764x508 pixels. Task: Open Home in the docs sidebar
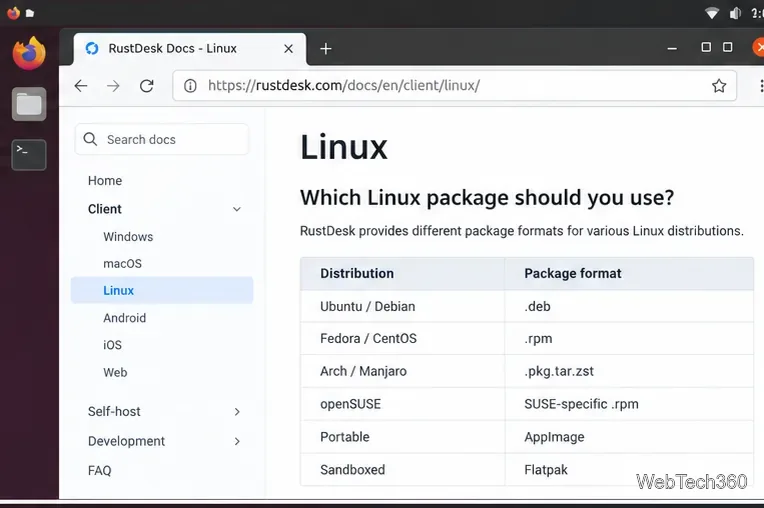coord(105,181)
